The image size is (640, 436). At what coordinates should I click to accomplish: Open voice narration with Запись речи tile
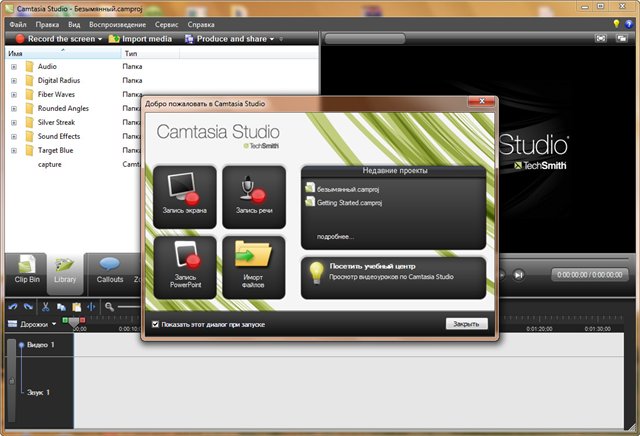click(x=254, y=197)
